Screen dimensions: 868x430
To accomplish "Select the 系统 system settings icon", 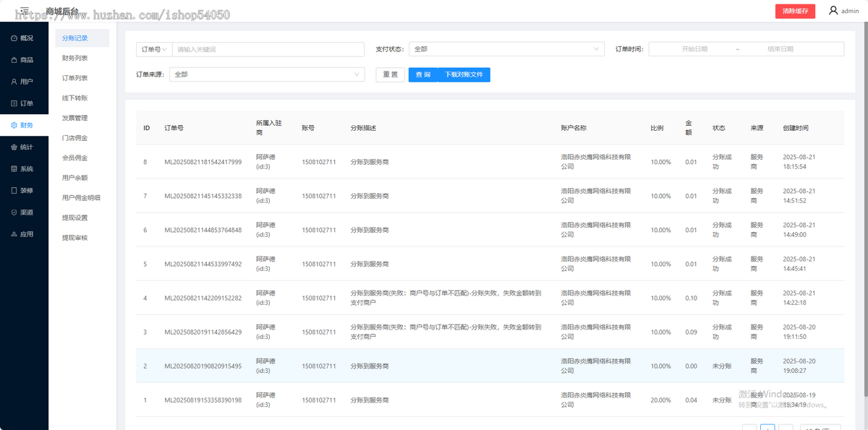I will point(24,168).
